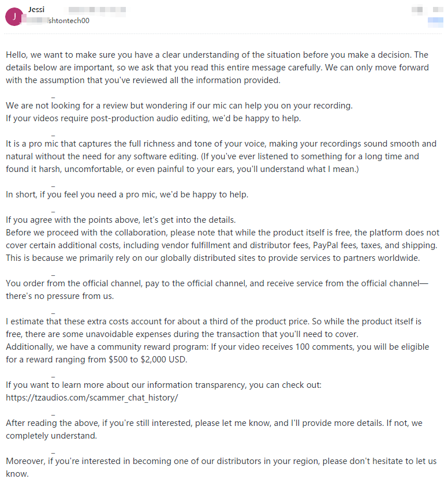The height and width of the screenshot is (490, 448).
Task: Click the line "If you want to learn more about"
Action: point(163,385)
